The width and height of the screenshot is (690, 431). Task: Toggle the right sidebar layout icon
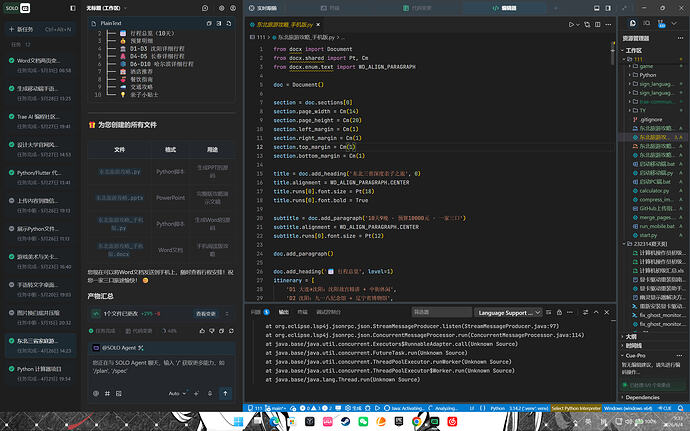click(x=608, y=8)
